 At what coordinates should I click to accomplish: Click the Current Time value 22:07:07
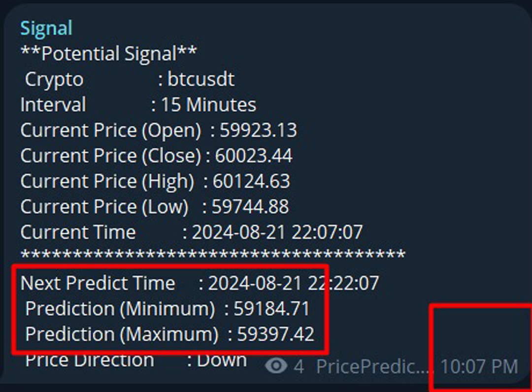[327, 232]
